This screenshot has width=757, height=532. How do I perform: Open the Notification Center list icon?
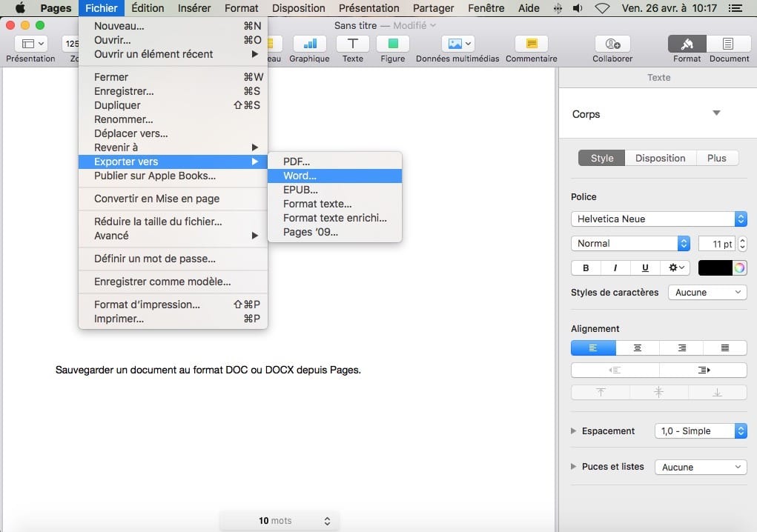point(735,8)
